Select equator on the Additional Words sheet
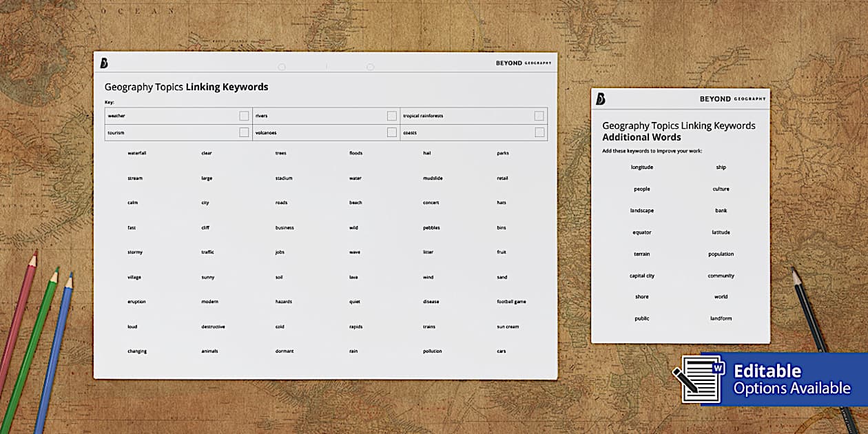The image size is (868, 434). [x=641, y=232]
